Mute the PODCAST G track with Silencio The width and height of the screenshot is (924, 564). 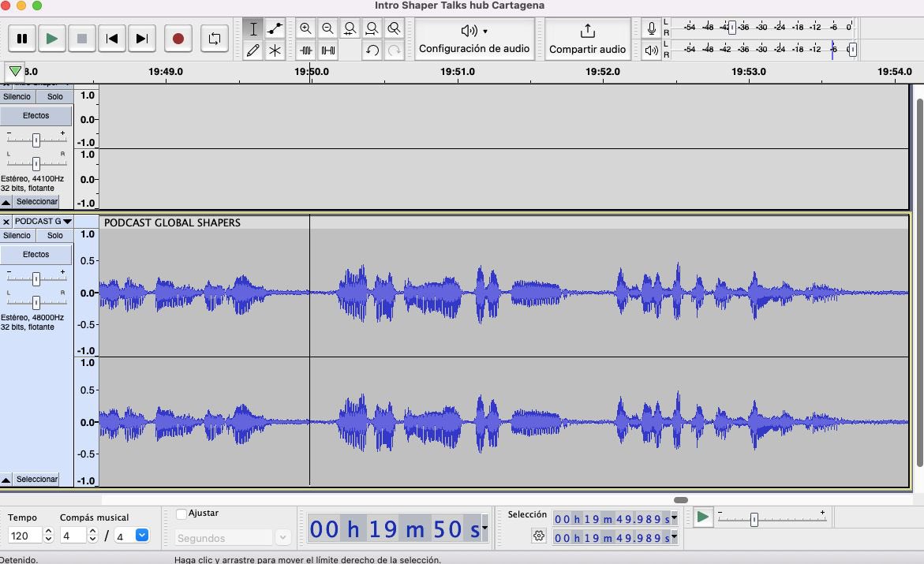(17, 235)
